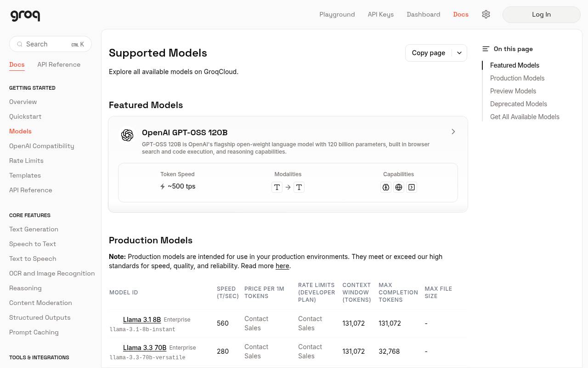This screenshot has width=588, height=368.
Task: Click the OpenAI logo icon
Action: pos(127,135)
